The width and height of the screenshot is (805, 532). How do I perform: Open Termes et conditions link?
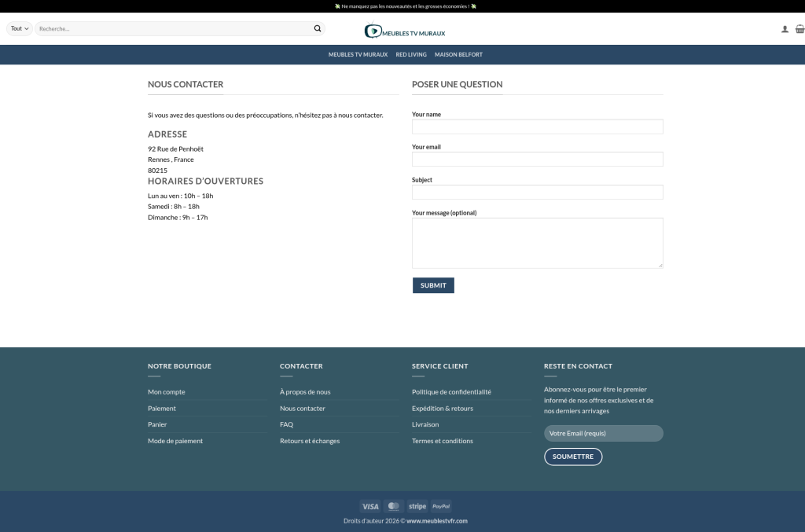[x=442, y=441]
